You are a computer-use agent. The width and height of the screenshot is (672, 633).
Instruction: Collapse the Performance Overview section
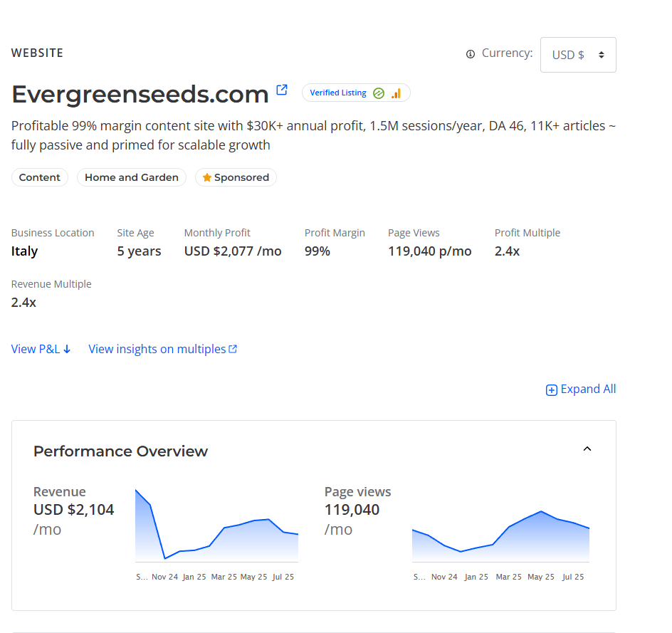coord(587,449)
